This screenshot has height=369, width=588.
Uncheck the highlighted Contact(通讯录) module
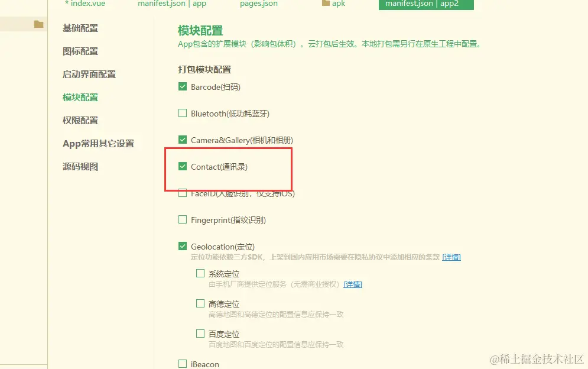(x=183, y=166)
